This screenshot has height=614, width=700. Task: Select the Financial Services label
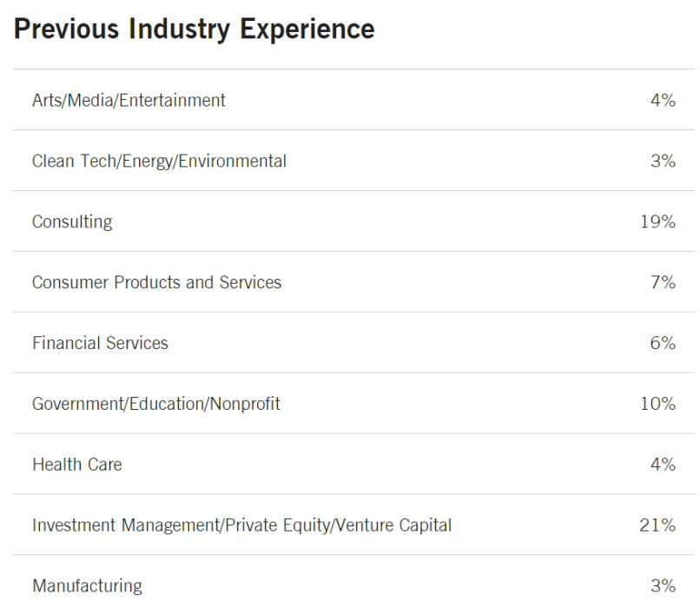click(100, 343)
